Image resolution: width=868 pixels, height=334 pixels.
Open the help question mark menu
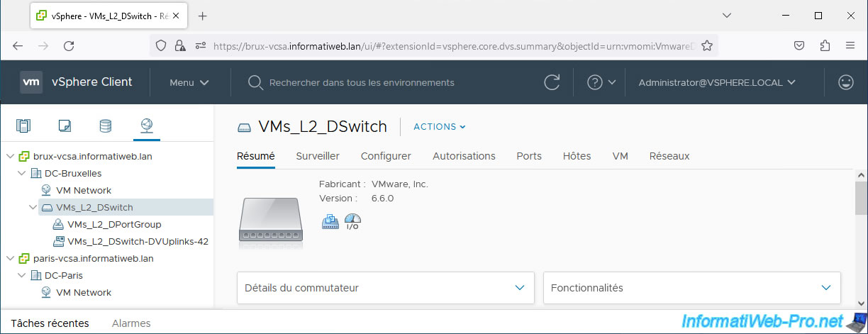point(601,82)
